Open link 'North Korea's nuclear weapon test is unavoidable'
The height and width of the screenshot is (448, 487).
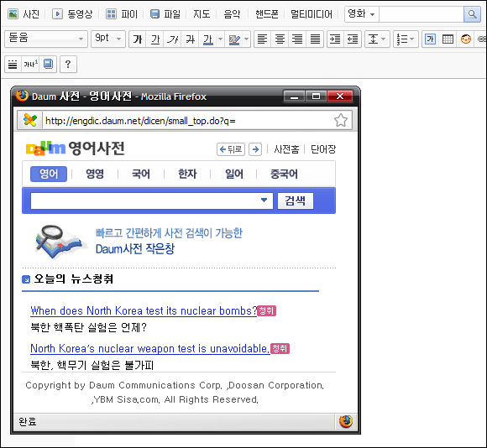(150, 348)
